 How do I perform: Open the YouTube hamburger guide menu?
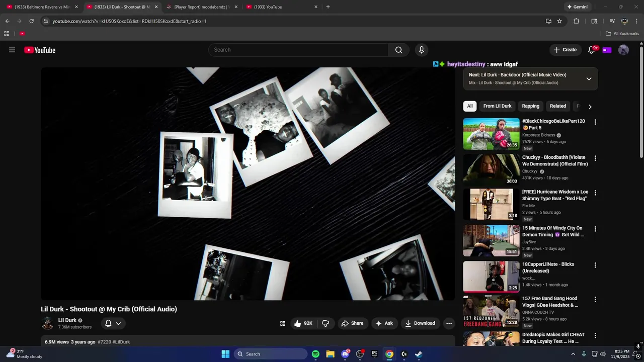12,50
